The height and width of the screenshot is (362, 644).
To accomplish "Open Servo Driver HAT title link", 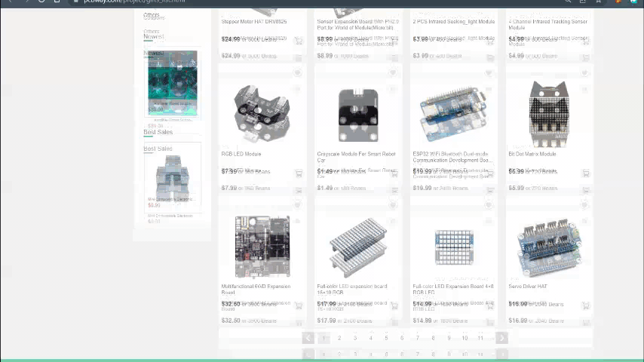I will [528, 287].
